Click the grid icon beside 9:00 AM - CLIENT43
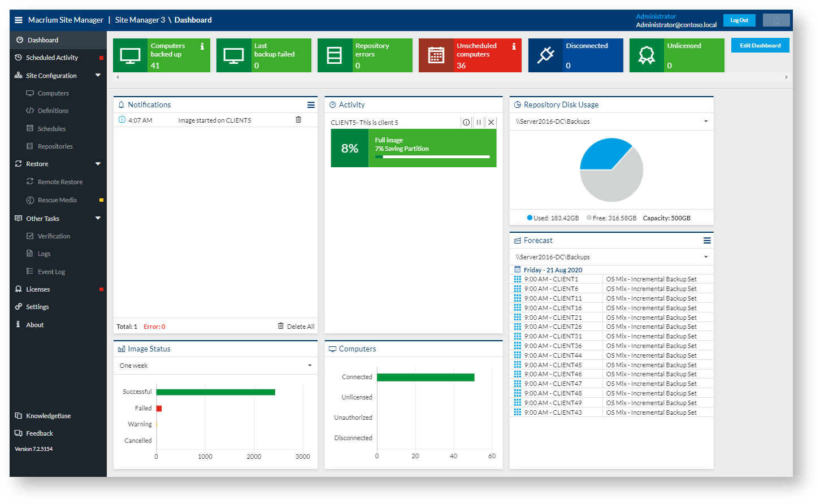This screenshot has width=820, height=504. [517, 412]
